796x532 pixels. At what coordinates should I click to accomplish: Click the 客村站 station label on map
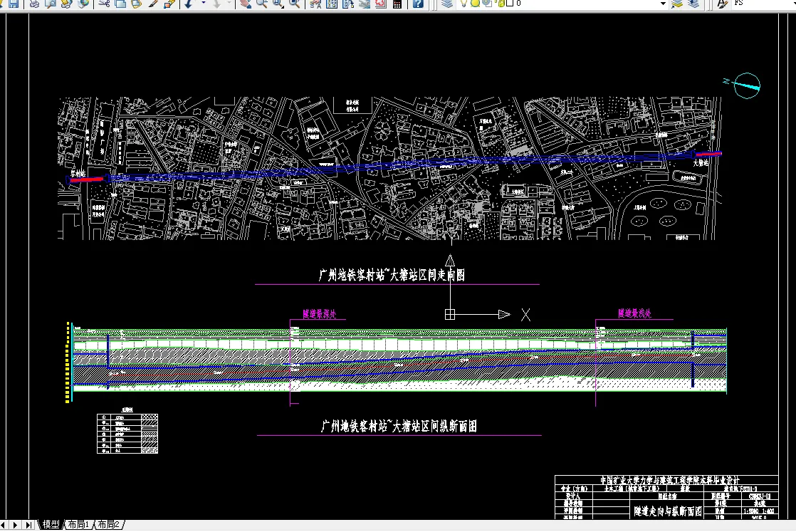78,174
